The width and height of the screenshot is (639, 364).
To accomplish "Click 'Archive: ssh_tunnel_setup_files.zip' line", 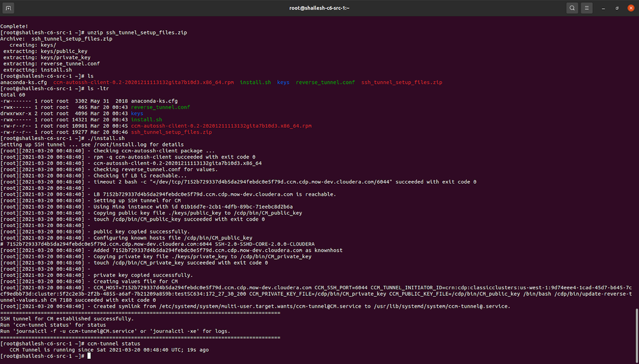I will point(56,38).
